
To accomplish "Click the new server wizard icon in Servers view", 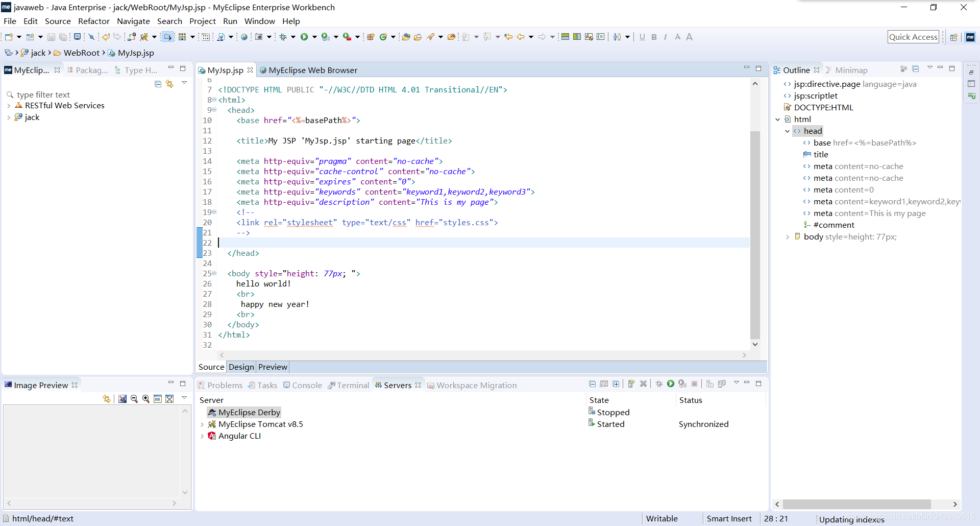I will coord(631,384).
